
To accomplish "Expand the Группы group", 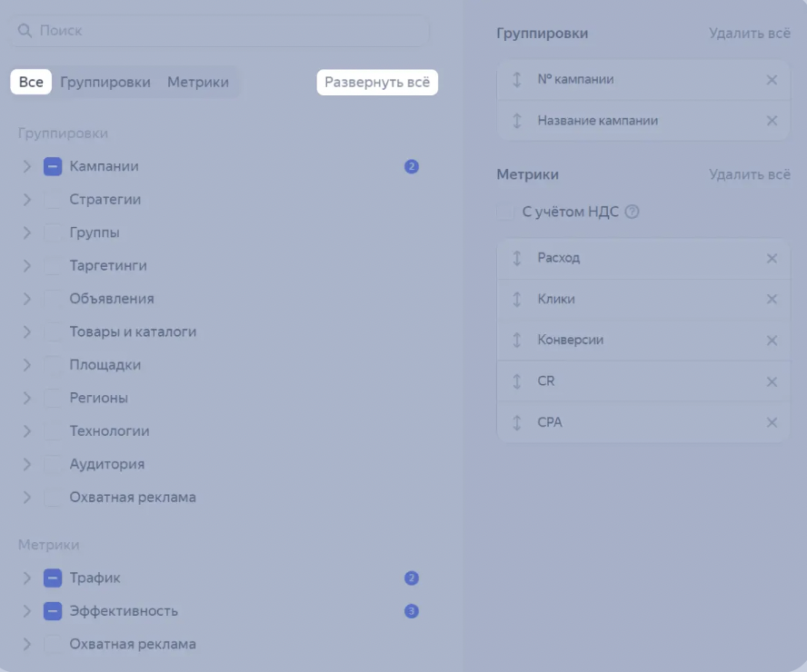I will tap(26, 232).
